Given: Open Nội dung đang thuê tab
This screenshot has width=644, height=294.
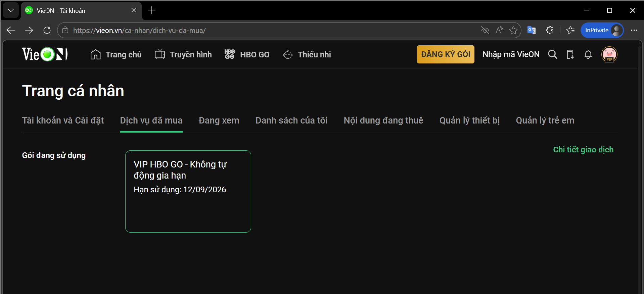Looking at the screenshot, I should point(383,120).
